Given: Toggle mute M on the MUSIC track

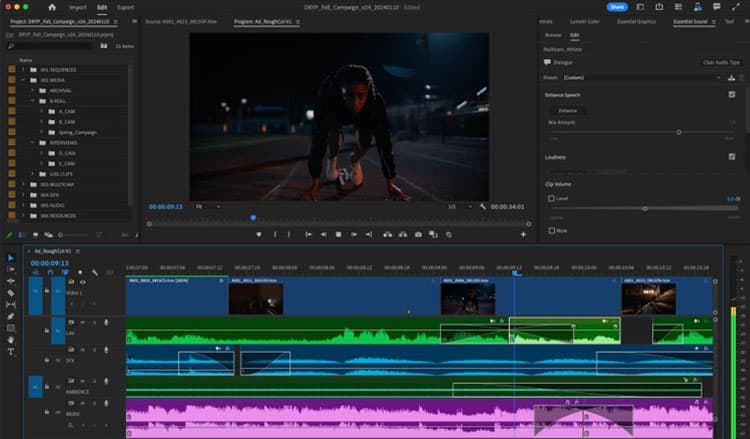Looking at the screenshot, I should tap(82, 403).
